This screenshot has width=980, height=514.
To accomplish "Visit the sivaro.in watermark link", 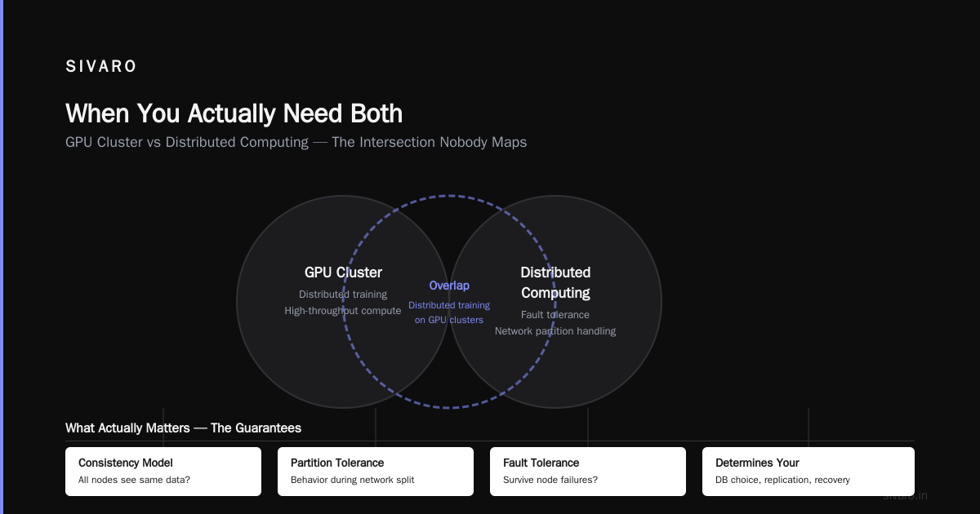I will [906, 495].
